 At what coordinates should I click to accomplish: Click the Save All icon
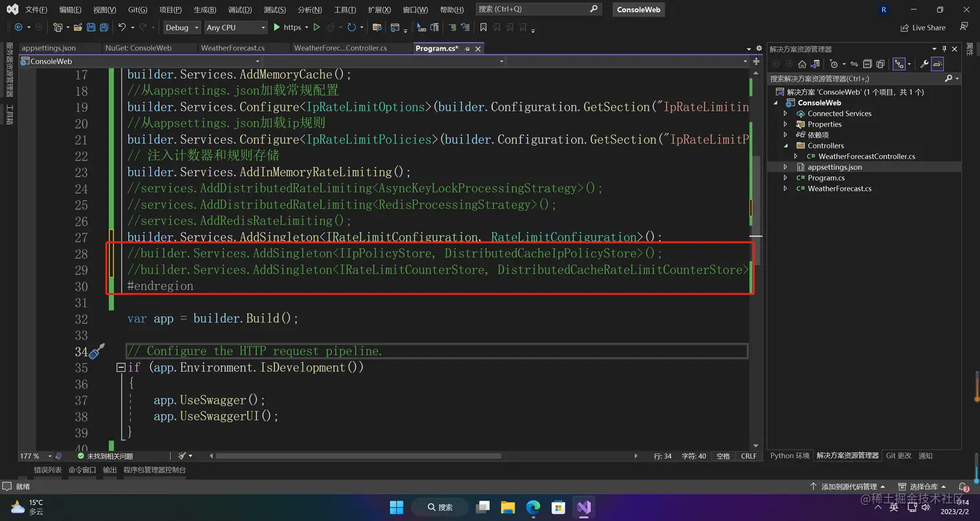[104, 27]
